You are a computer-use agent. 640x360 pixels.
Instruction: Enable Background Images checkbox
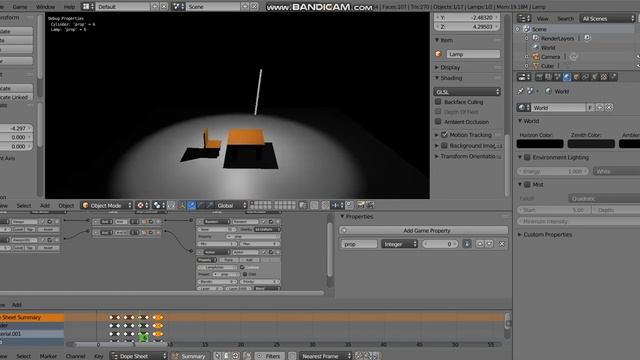[444, 145]
